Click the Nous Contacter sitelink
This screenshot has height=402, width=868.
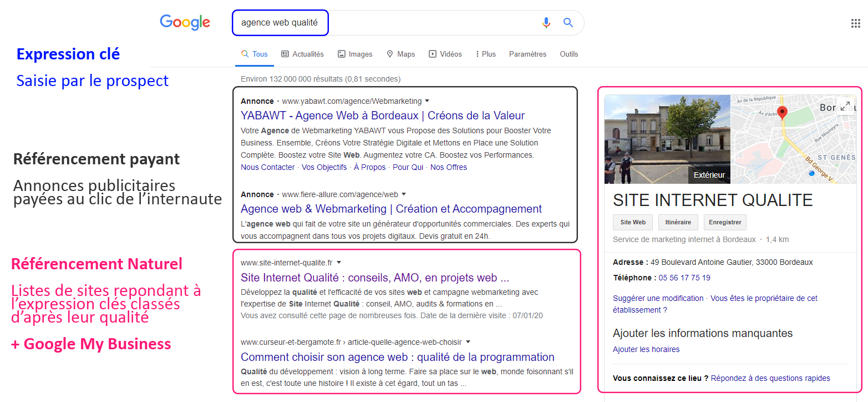click(x=268, y=167)
